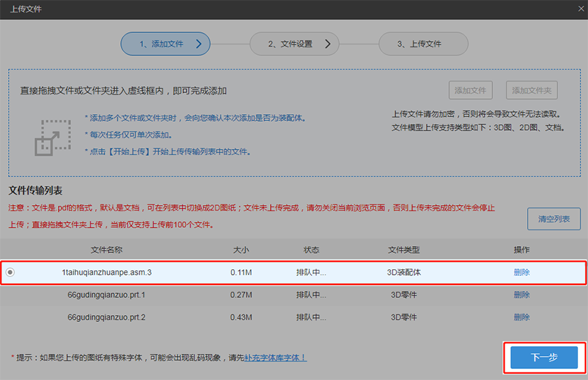Click the 0.11M size cell

[x=241, y=273]
